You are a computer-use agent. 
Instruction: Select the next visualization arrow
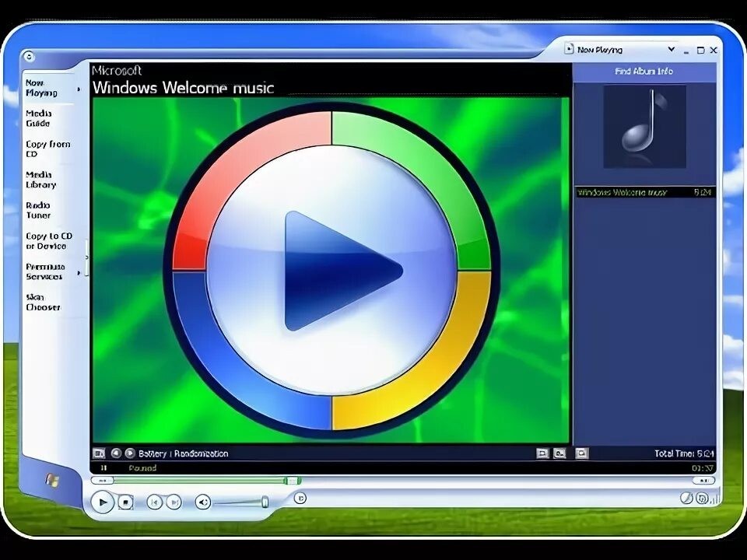coord(130,453)
